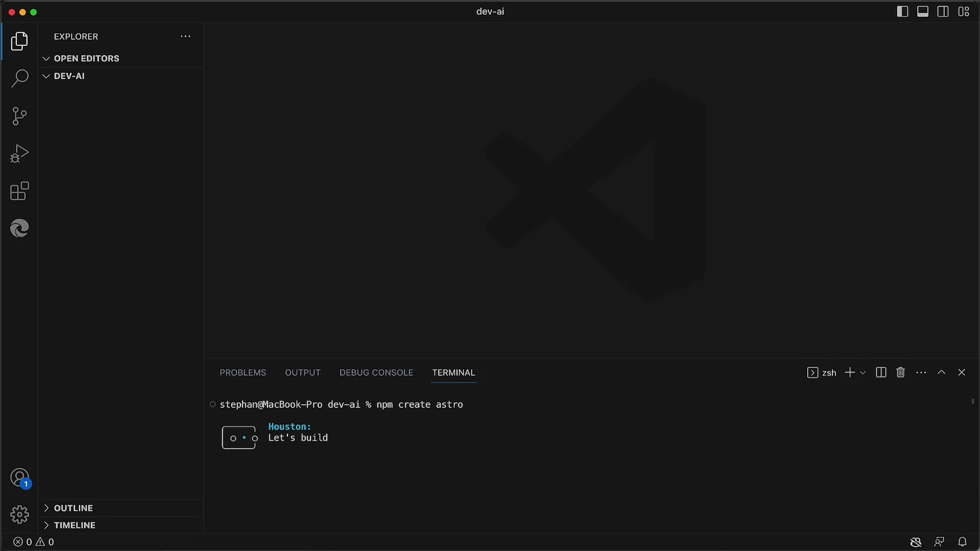
Task: Open notifications bell in status bar
Action: coord(962,542)
